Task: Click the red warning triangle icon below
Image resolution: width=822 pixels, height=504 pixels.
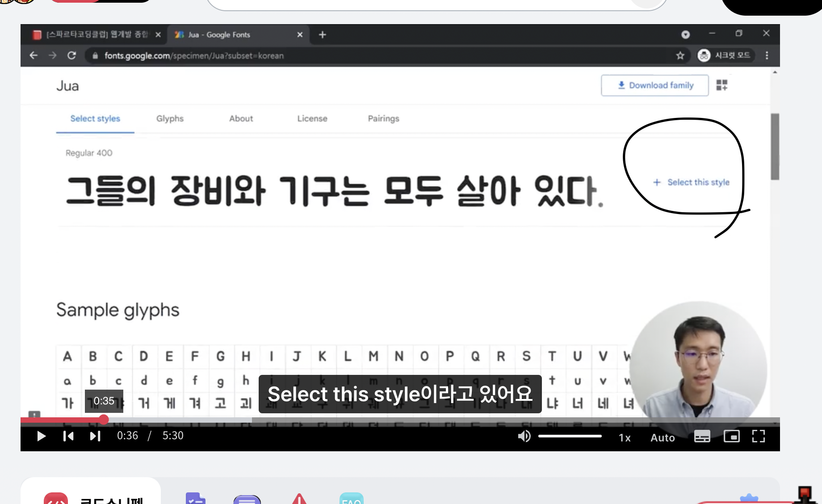Action: click(x=299, y=499)
